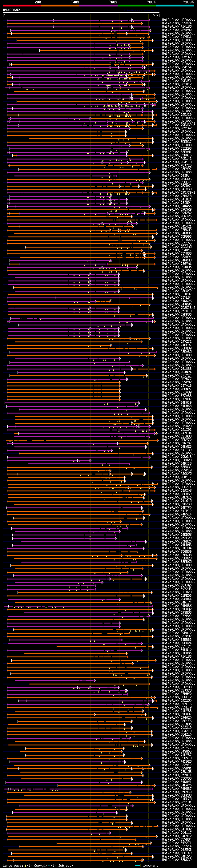197x868 pixels.
Task: Select hit UniRef100_C9JW35
Action: click(177, 267)
